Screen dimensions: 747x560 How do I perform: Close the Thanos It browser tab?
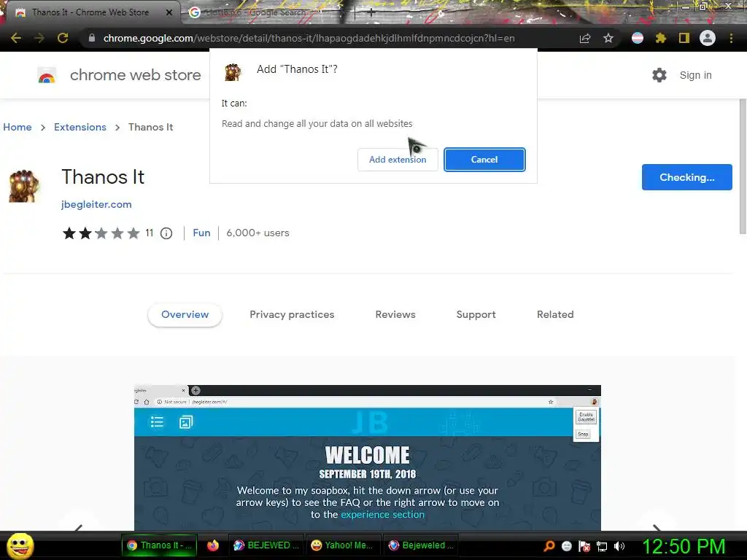coord(169,12)
